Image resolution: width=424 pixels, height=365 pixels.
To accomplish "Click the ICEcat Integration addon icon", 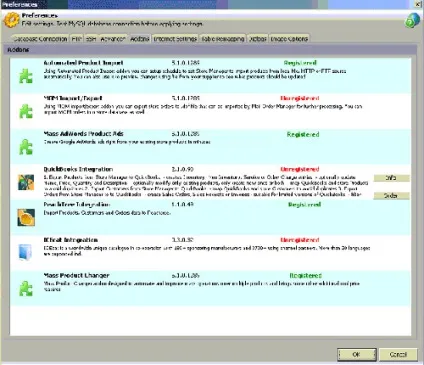I will tap(26, 252).
